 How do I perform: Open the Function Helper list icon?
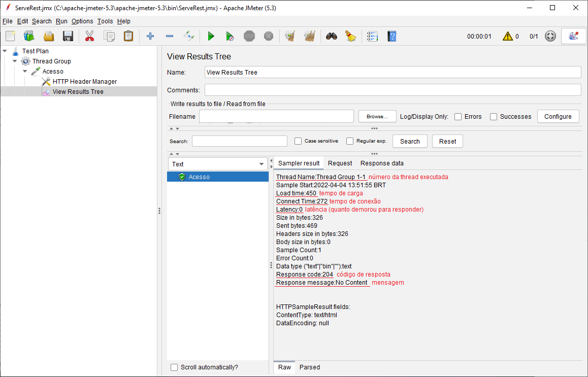coord(372,37)
